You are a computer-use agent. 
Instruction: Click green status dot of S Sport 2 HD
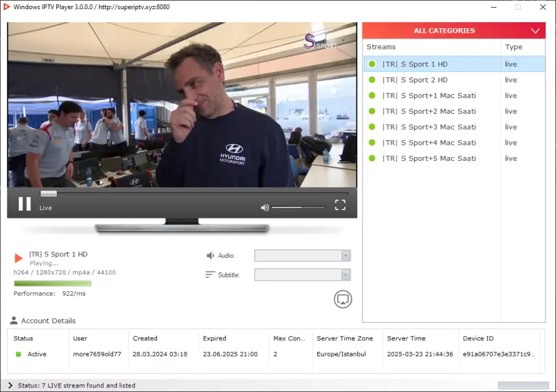(x=372, y=80)
